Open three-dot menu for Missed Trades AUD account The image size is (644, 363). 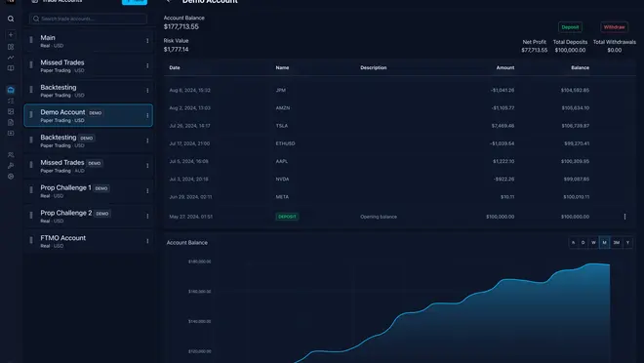(x=147, y=166)
